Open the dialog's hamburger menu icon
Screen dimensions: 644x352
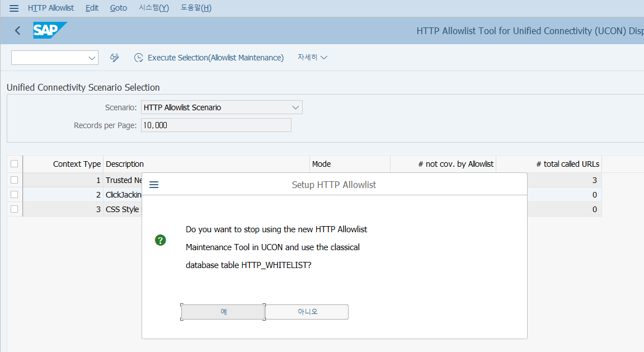(154, 185)
